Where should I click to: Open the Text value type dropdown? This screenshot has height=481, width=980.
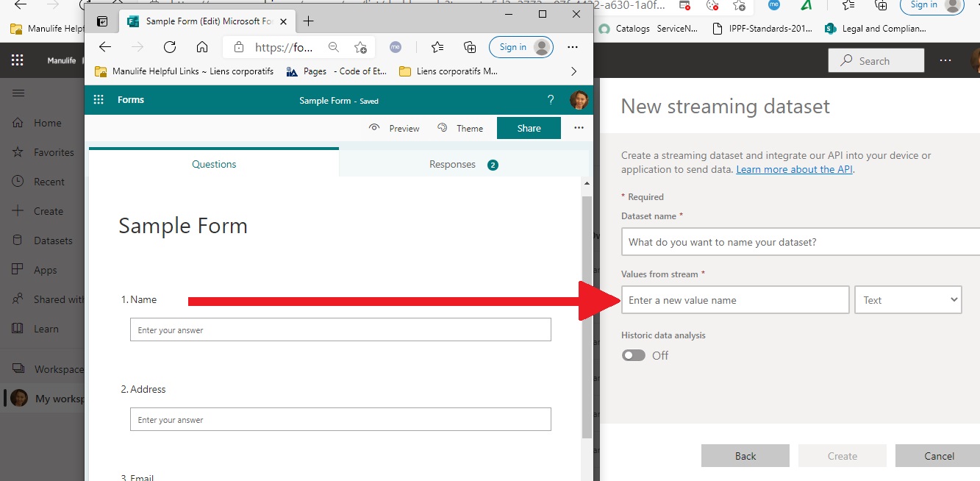click(908, 299)
